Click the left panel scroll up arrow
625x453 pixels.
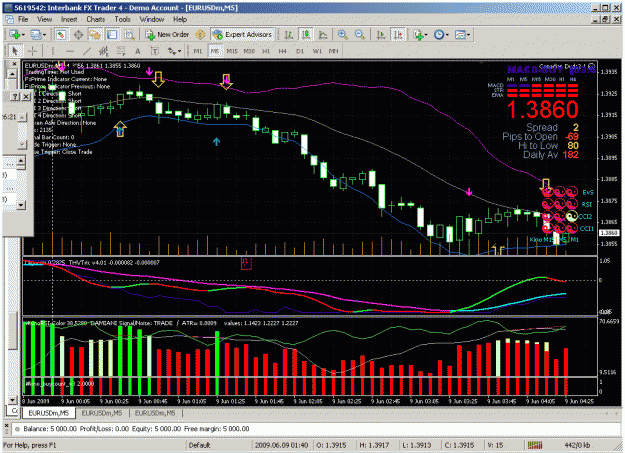[x=12, y=74]
